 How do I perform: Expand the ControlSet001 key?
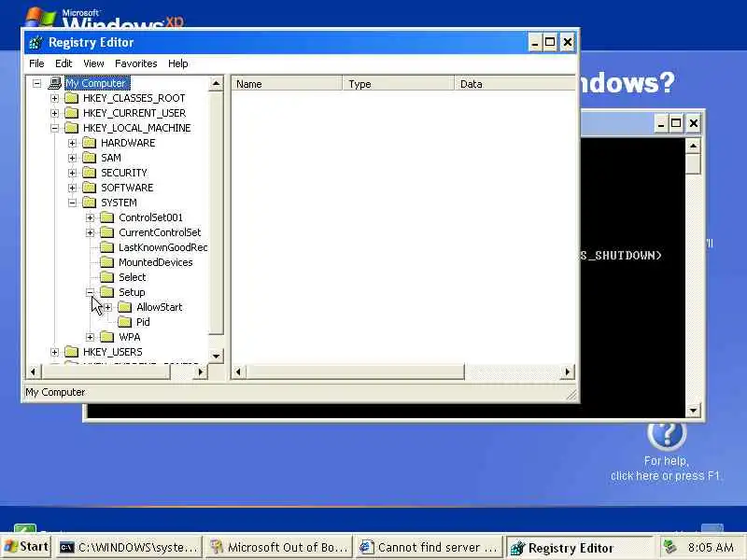point(90,217)
